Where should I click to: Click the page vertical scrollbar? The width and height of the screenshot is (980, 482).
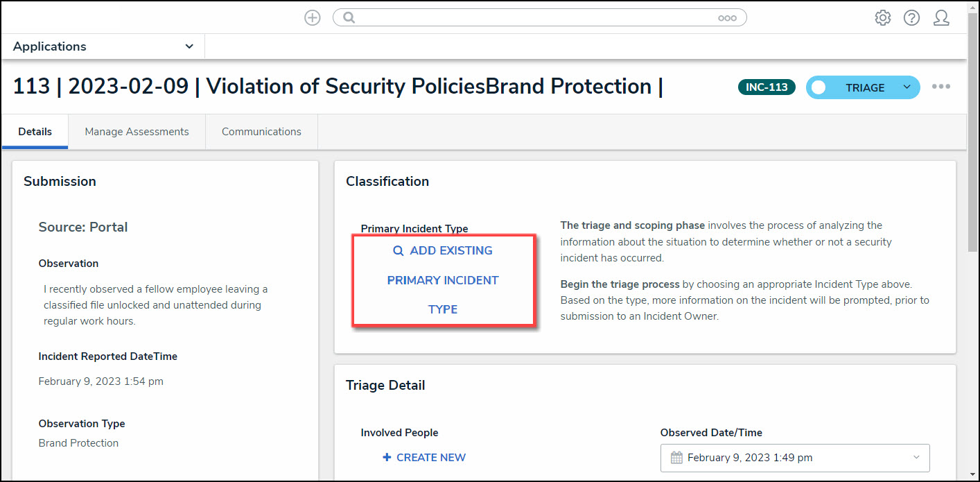(973, 139)
